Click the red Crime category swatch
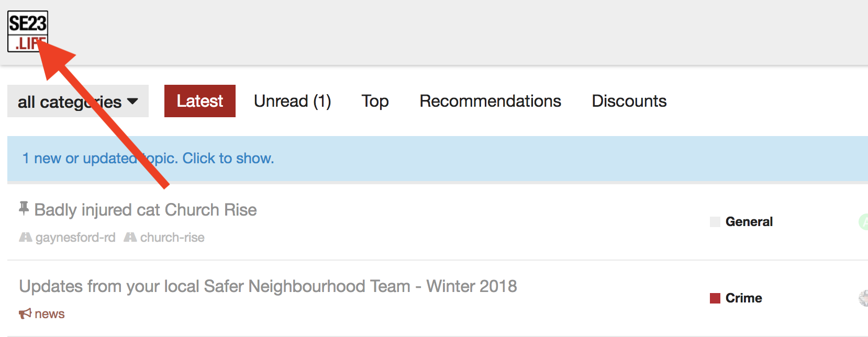 tap(715, 298)
